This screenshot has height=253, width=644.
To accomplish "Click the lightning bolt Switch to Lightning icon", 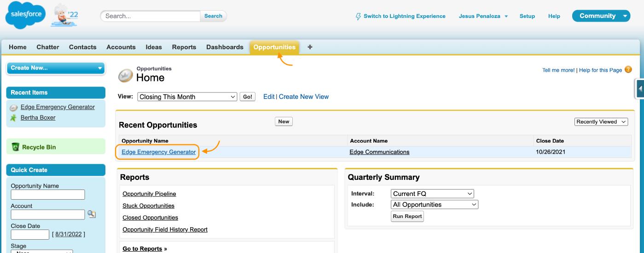I will [x=359, y=16].
